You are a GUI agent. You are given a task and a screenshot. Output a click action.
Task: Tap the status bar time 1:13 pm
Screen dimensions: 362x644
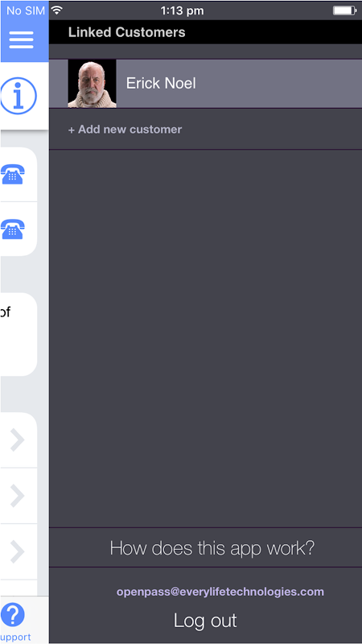(x=182, y=10)
